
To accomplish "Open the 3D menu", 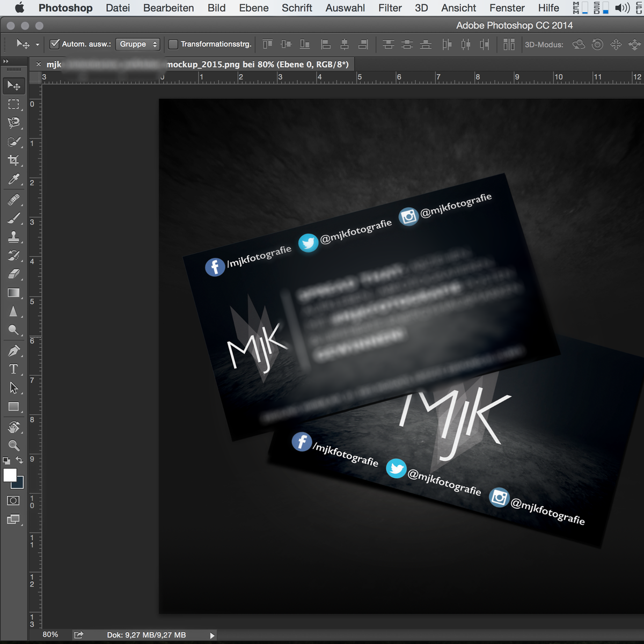I will (421, 8).
